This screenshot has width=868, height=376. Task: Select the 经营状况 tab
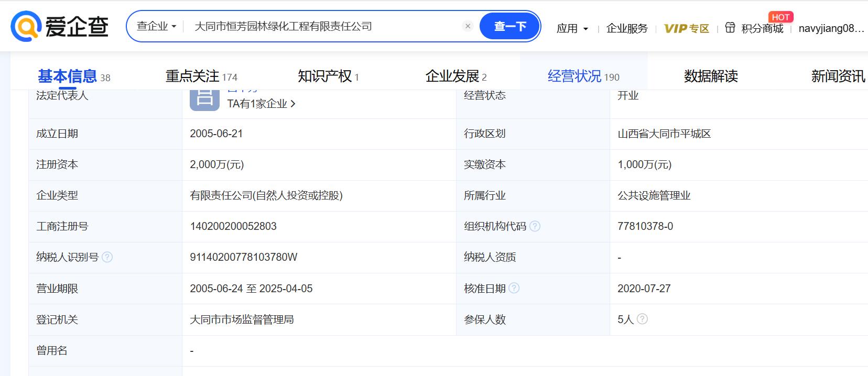583,76
